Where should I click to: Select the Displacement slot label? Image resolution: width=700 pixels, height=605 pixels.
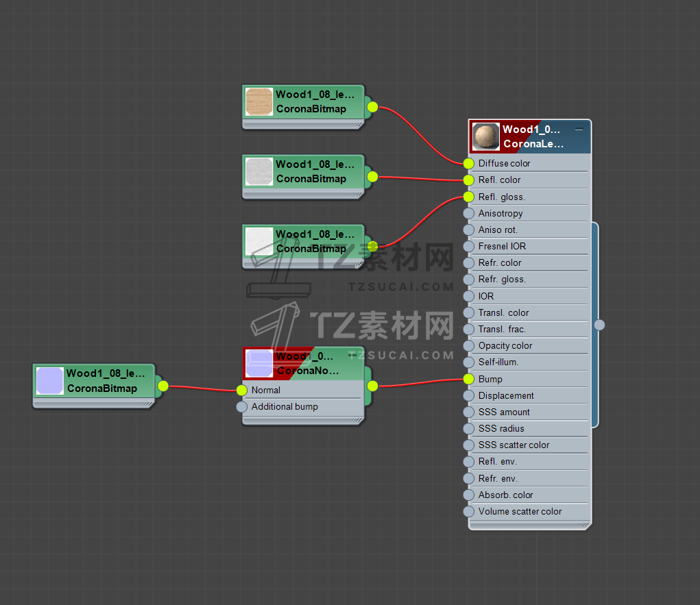click(506, 396)
